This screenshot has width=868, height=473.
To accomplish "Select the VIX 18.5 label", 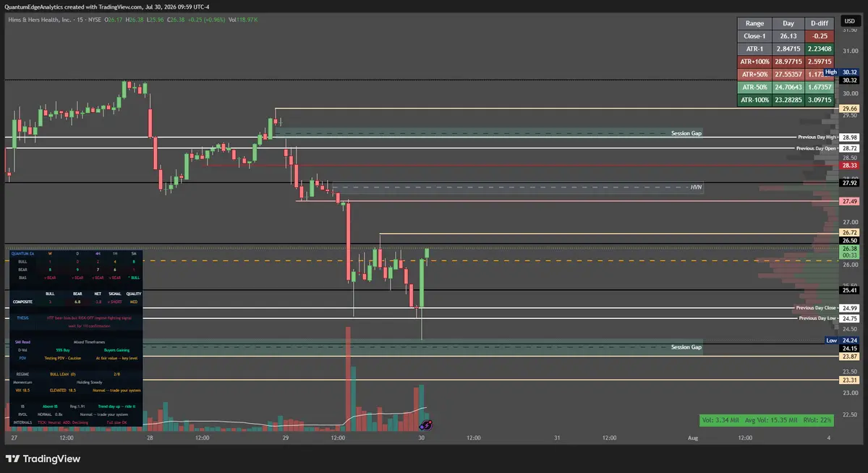I will click(22, 391).
